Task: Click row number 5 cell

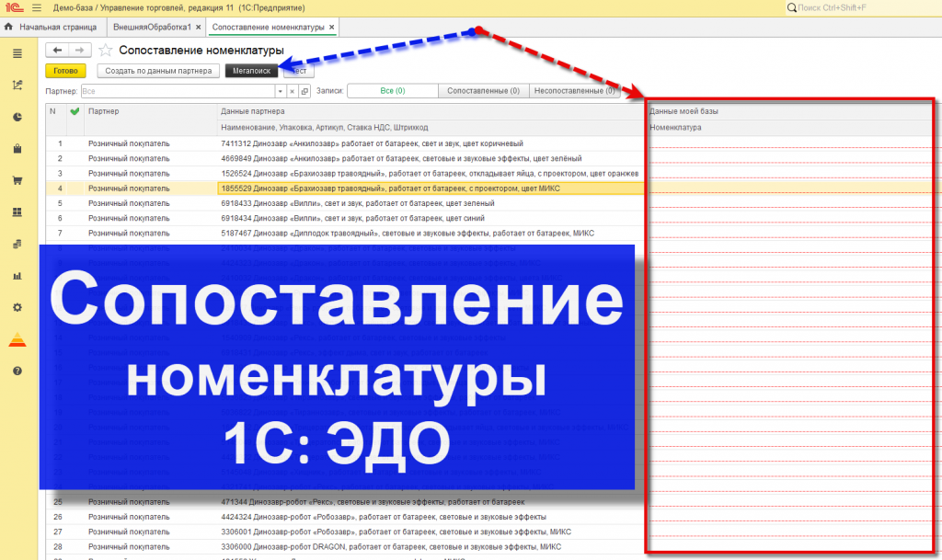Action: pos(60,203)
